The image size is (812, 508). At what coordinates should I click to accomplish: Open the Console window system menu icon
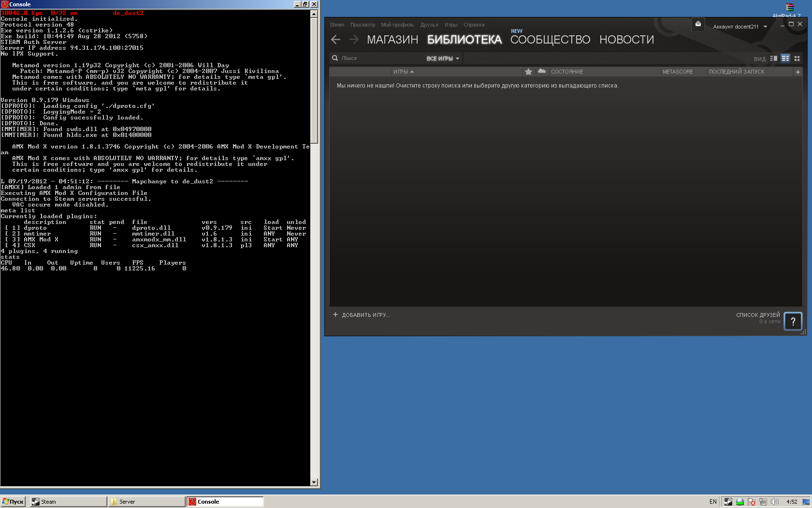[4, 4]
